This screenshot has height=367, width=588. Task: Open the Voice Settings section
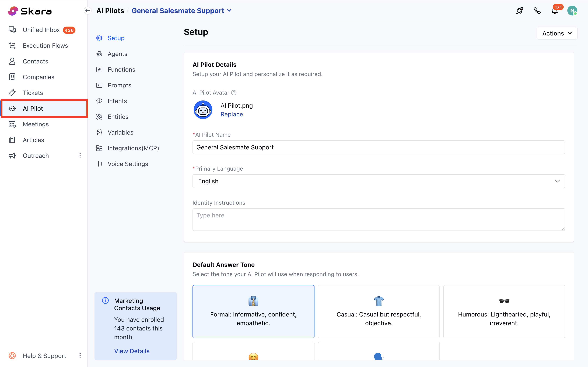pyautogui.click(x=128, y=164)
